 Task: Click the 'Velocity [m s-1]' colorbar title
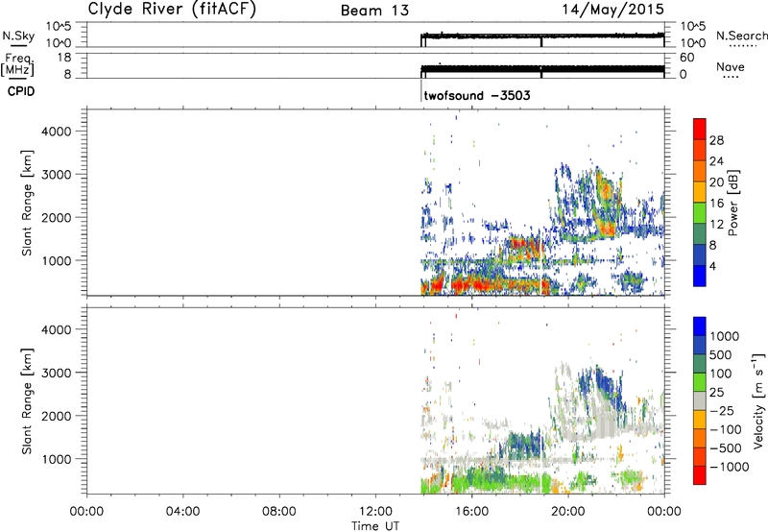point(758,400)
